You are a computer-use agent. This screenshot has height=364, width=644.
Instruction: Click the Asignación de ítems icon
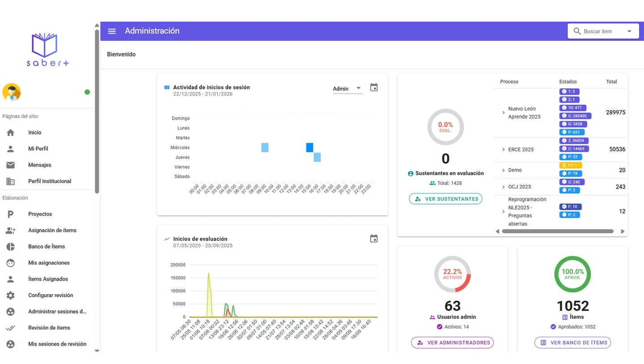pos(10,231)
